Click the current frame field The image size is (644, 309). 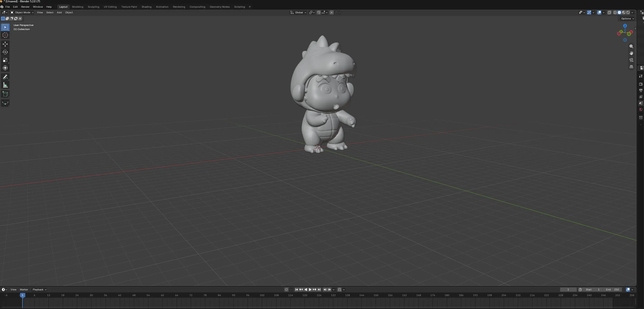pyautogui.click(x=568, y=290)
